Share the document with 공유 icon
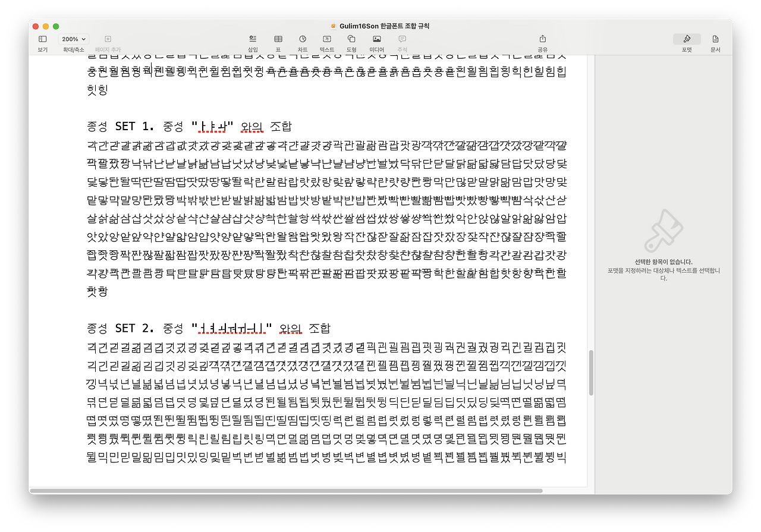This screenshot has width=761, height=532. click(x=542, y=39)
